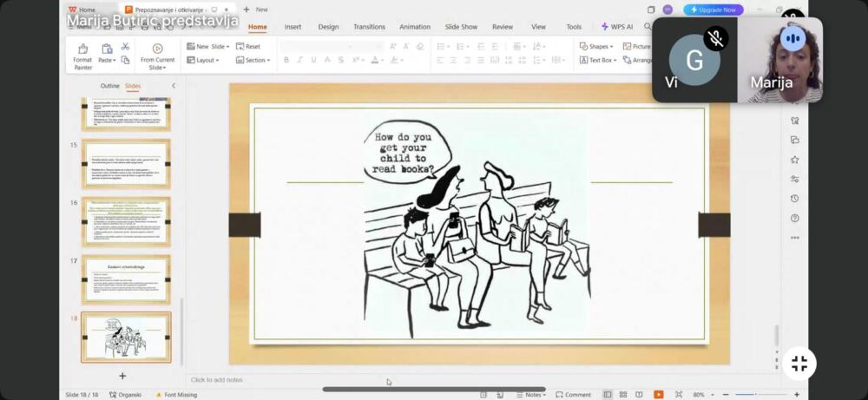Switch to slide sorter view
868x400 pixels.
pos(623,395)
